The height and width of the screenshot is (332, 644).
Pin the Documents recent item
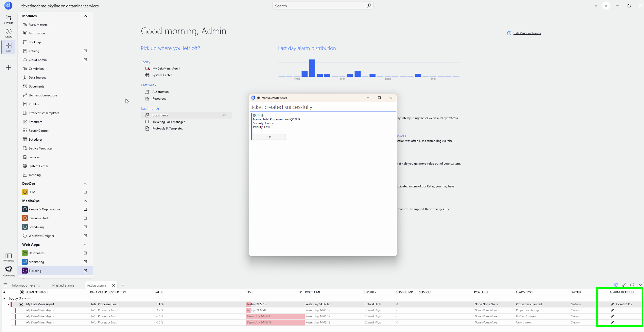(224, 115)
